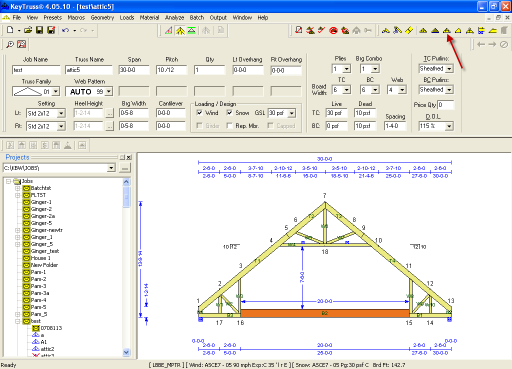Image resolution: width=512 pixels, height=369 pixels.
Task: Click the red and blue triangle geometry icon
Action: (x=169, y=31)
